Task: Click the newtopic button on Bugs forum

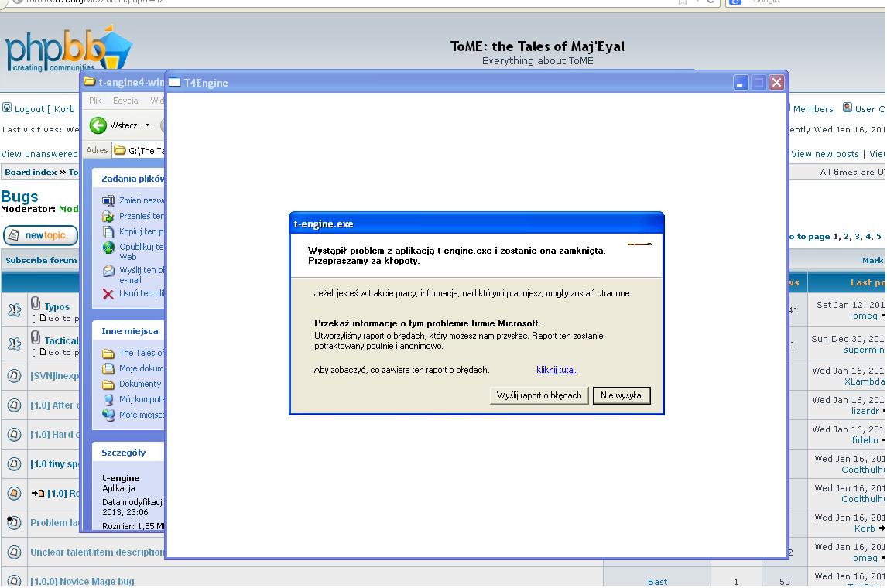Action: tap(41, 235)
